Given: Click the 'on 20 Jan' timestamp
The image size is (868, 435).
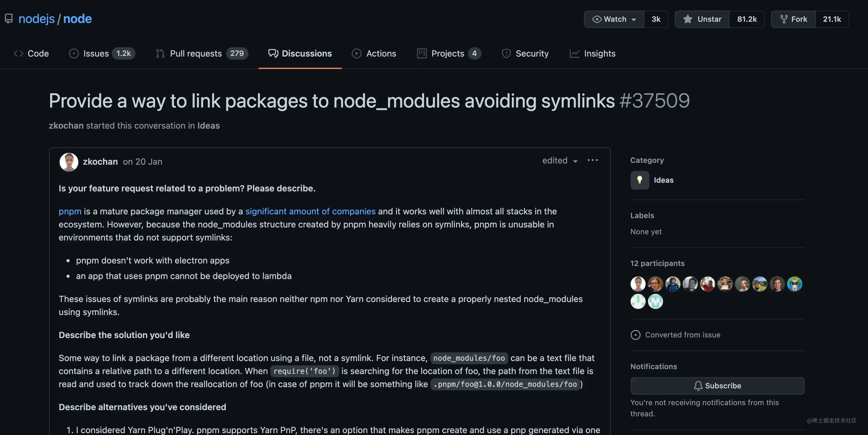Looking at the screenshot, I should pos(143,161).
